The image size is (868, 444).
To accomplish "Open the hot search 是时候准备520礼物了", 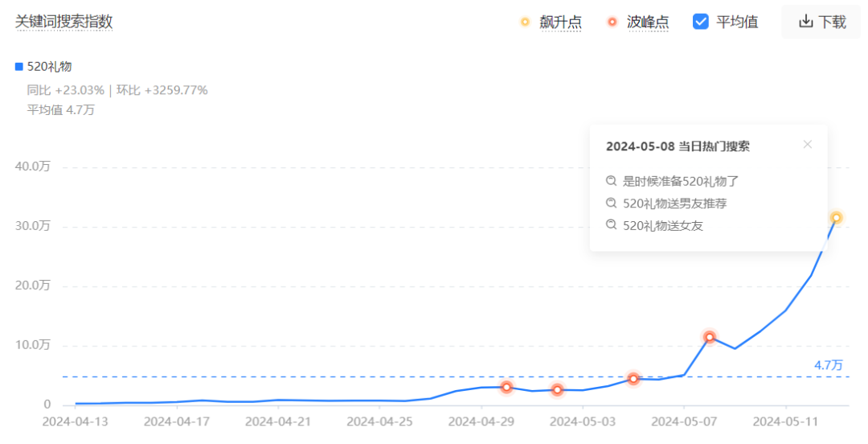I will coord(681,181).
